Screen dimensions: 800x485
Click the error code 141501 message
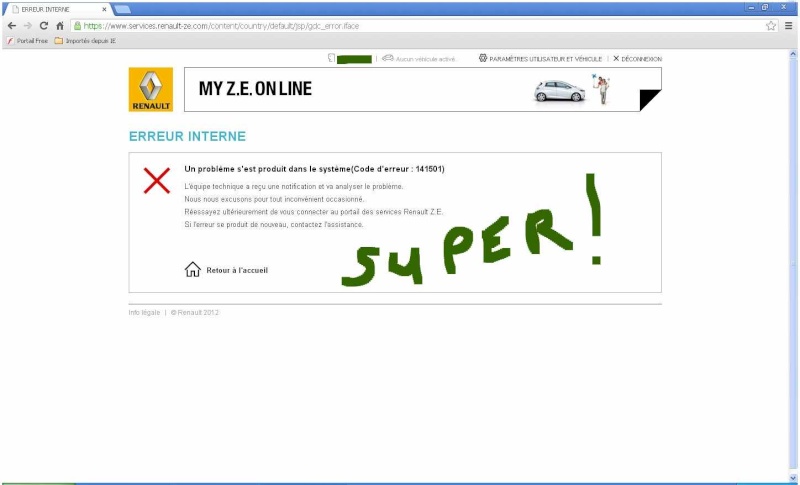pyautogui.click(x=314, y=169)
